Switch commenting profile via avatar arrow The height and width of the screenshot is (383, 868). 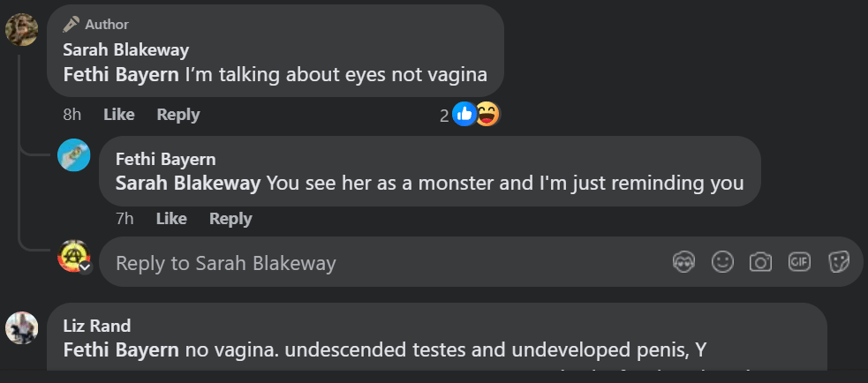(x=86, y=267)
